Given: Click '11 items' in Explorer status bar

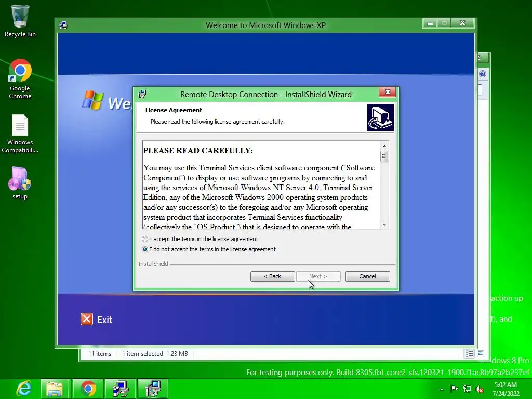Looking at the screenshot, I should pos(100,353).
